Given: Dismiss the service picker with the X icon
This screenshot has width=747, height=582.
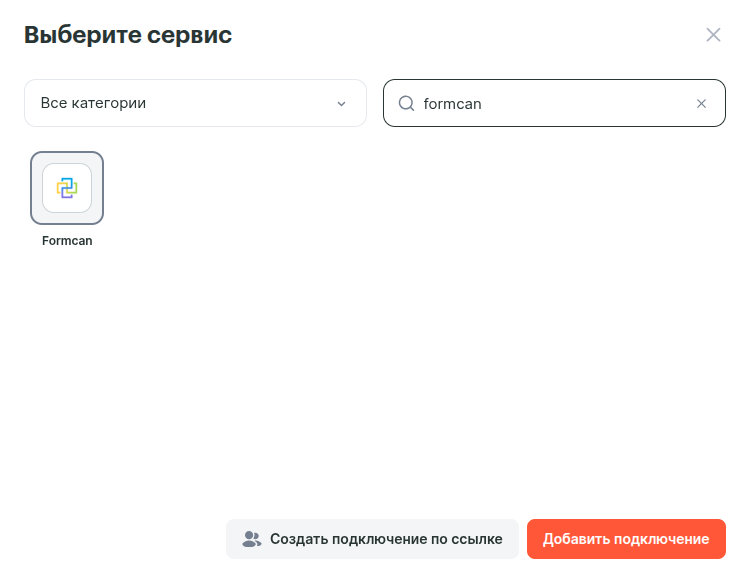Looking at the screenshot, I should point(713,35).
